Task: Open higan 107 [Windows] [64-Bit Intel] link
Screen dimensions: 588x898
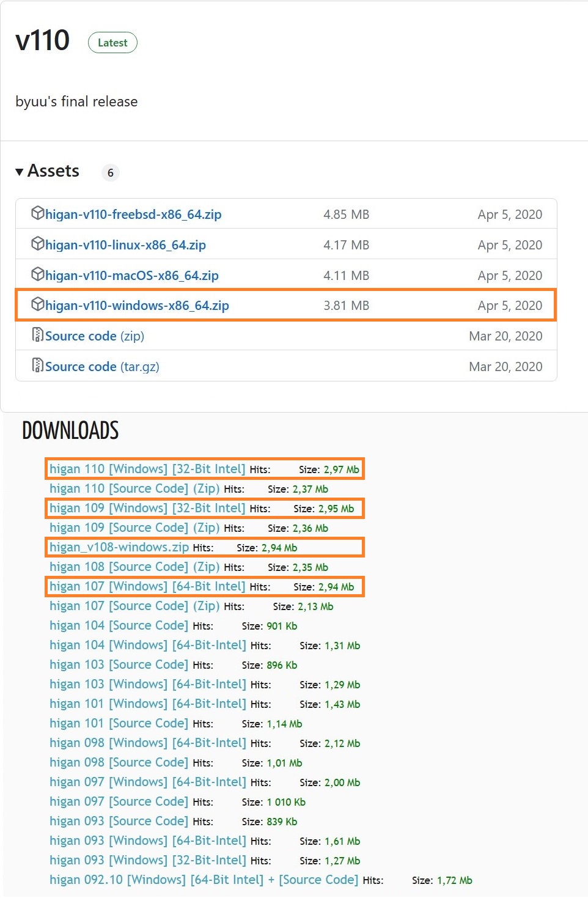Action: click(x=147, y=586)
